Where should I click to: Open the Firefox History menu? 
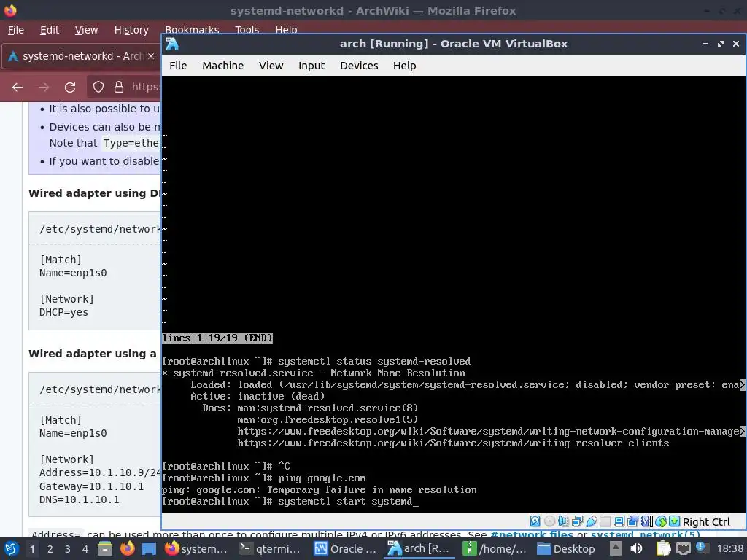[131, 30]
